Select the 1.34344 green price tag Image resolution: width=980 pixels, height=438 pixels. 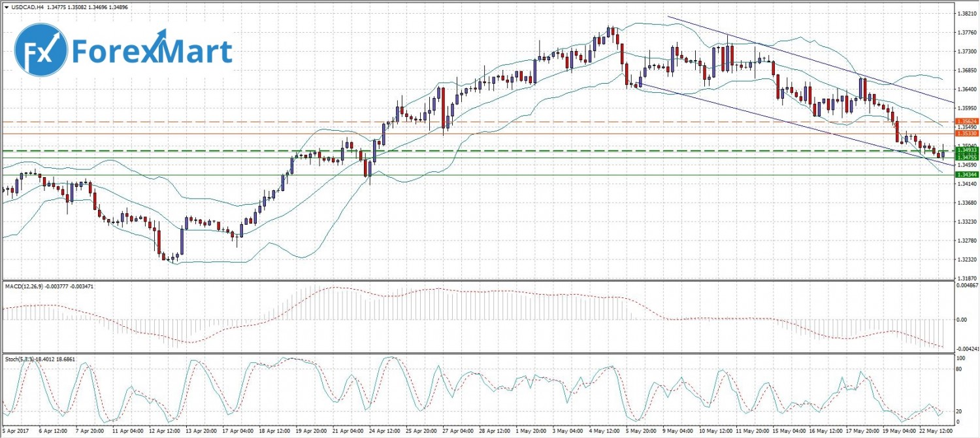coord(966,175)
